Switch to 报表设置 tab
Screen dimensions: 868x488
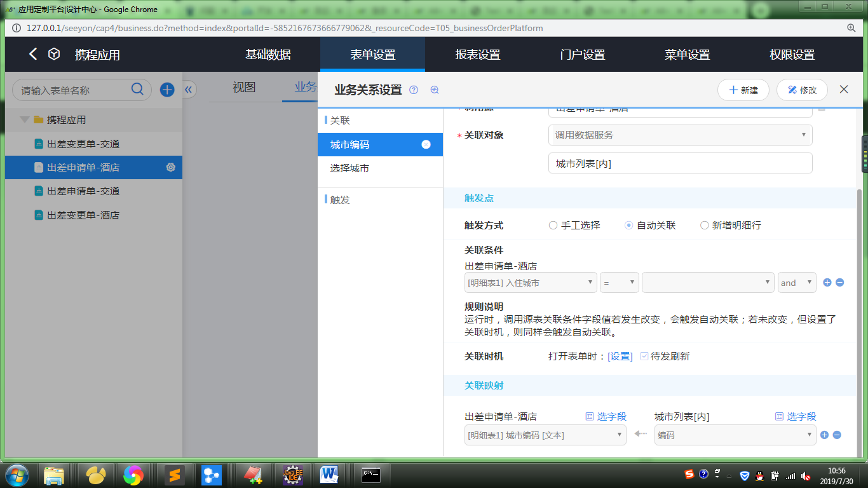click(478, 55)
